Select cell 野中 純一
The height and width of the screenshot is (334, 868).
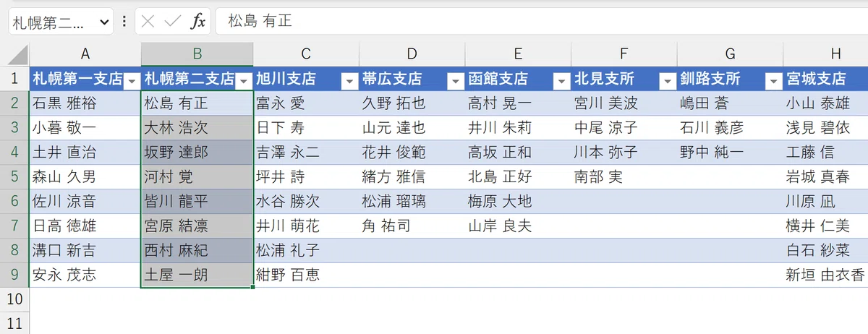(729, 153)
